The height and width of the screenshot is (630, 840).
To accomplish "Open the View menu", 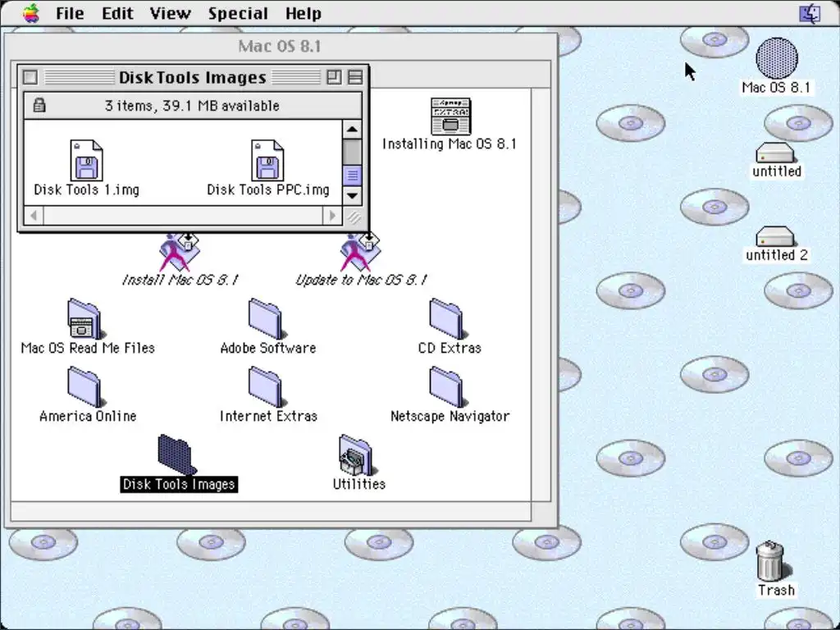I will 170,13.
